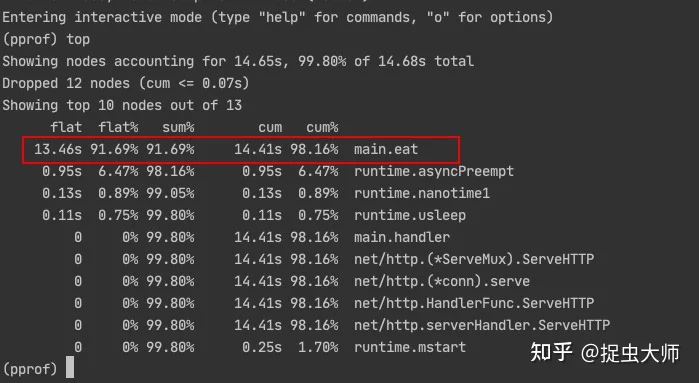
Task: Click net/http.(*conn).serve entry
Action: pyautogui.click(x=442, y=281)
